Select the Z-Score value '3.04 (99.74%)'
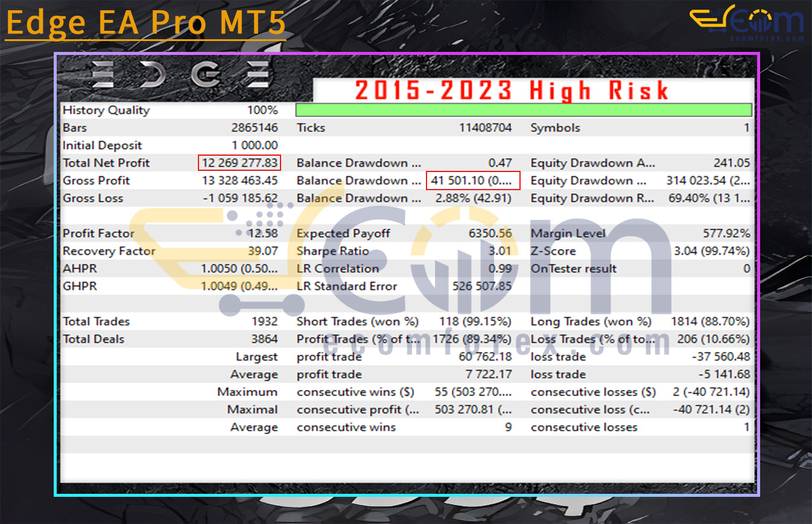The image size is (812, 524). coord(712,251)
